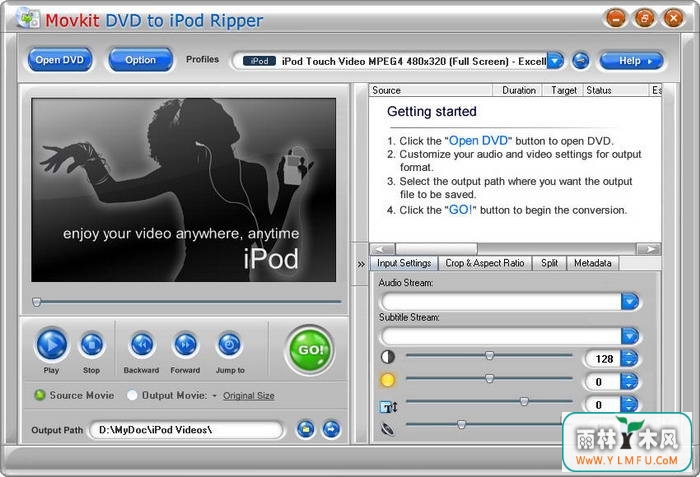This screenshot has width=700, height=477.
Task: Open the Help menu button
Action: [x=632, y=61]
